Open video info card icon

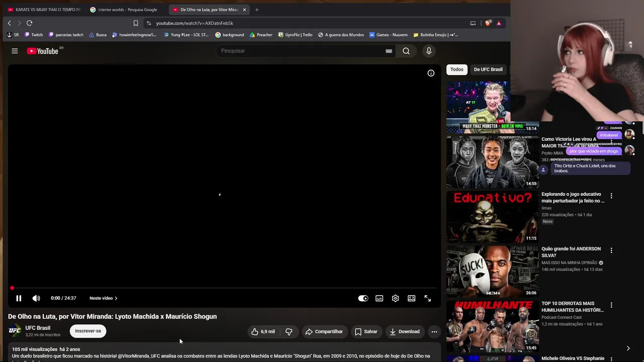[431, 73]
